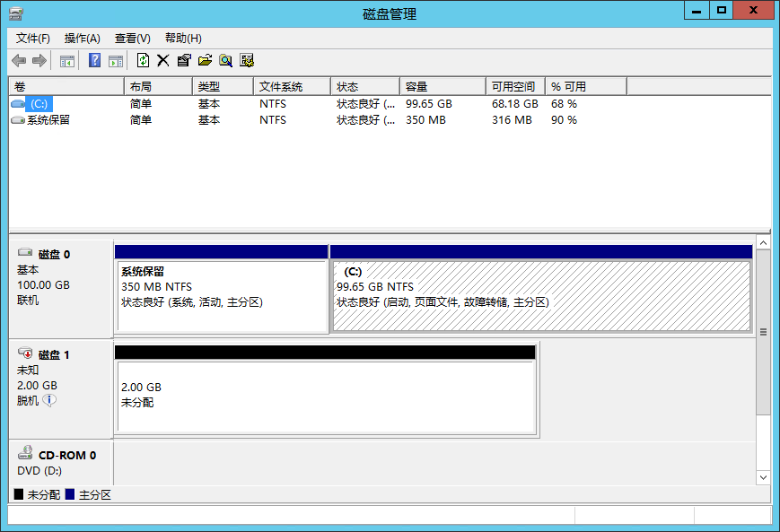
Task: Click scroll-up arrow in the disk pane
Action: (763, 243)
